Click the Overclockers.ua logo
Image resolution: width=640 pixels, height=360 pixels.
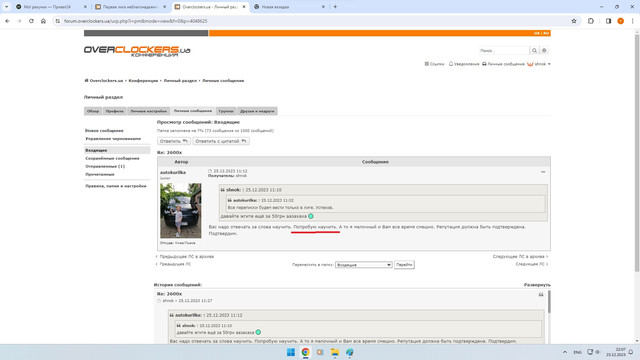(x=137, y=51)
